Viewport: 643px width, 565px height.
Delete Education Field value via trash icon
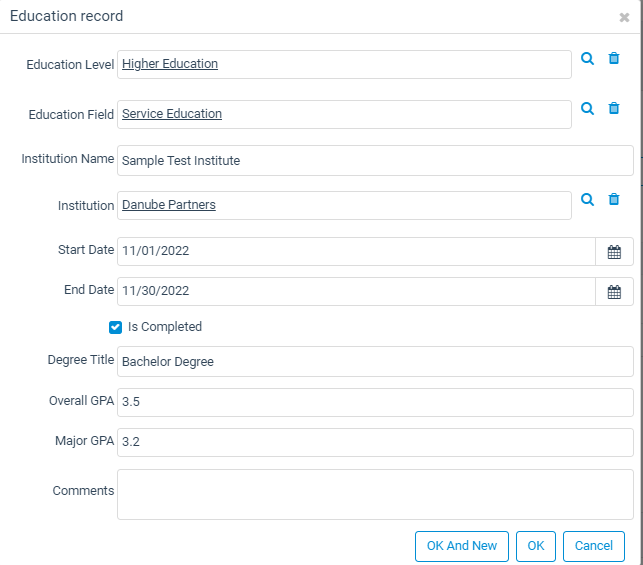(x=614, y=109)
